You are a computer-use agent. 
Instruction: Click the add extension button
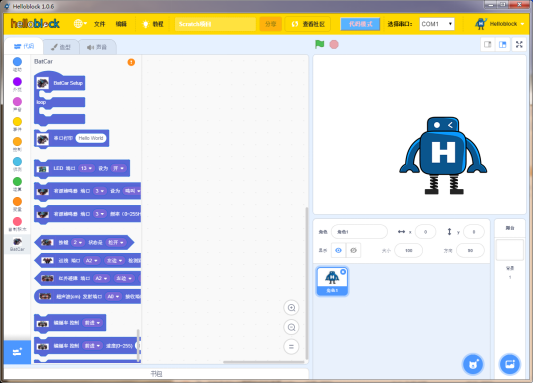[17, 352]
